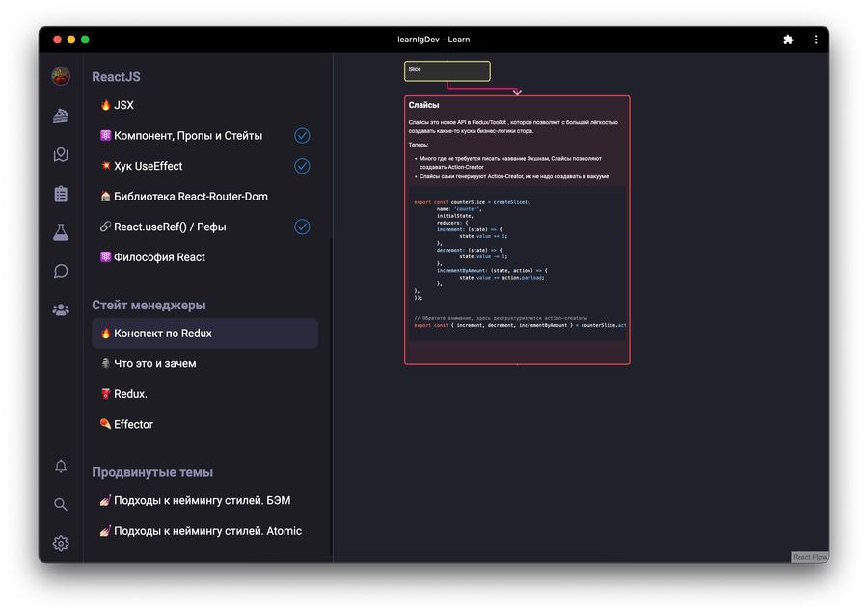Viewport: 868px width, 614px height.
Task: Open the flask lab icon
Action: pos(61,232)
